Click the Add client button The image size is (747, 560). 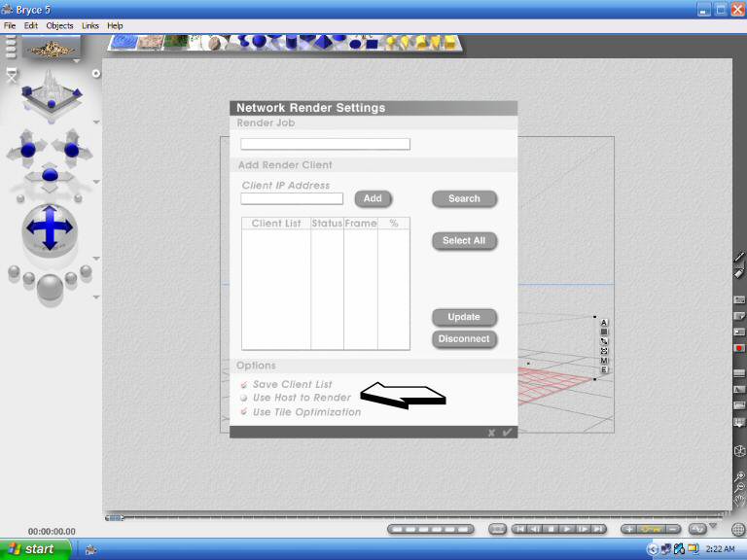[x=373, y=198]
